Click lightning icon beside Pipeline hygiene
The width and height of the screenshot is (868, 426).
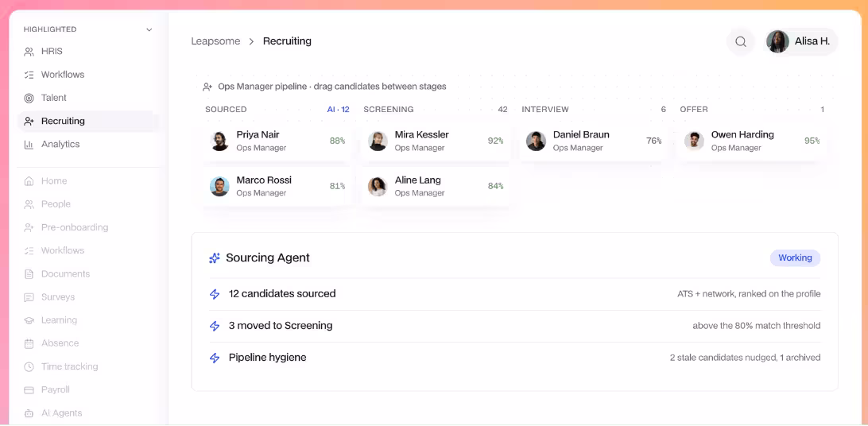tap(215, 358)
